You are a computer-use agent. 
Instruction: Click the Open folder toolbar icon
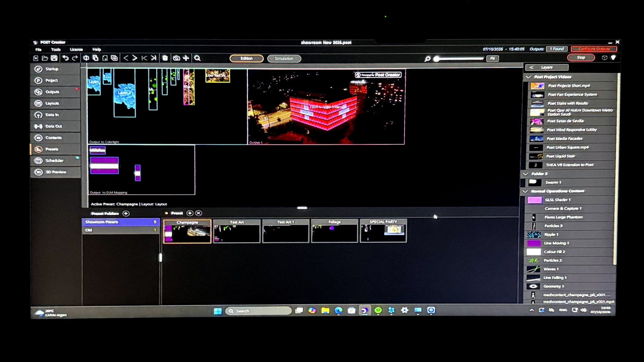pos(45,58)
